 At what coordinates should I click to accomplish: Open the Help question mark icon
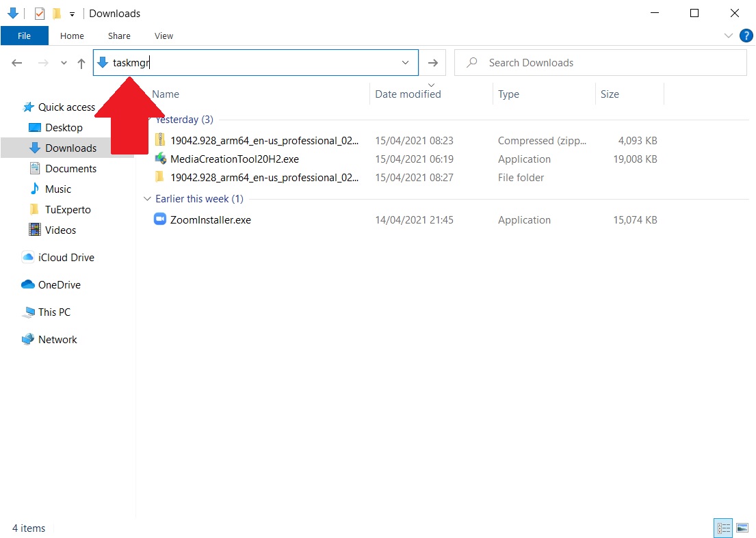pos(746,36)
